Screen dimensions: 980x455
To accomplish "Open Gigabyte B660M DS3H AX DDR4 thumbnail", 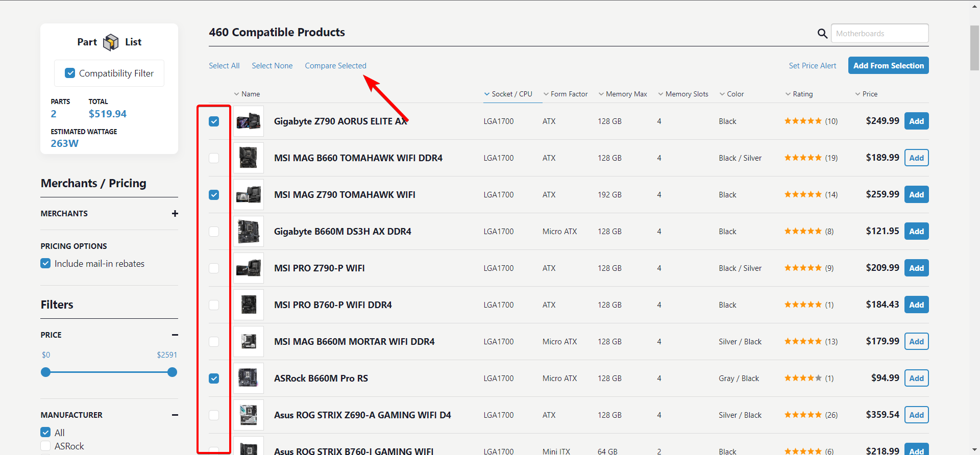I will (249, 232).
